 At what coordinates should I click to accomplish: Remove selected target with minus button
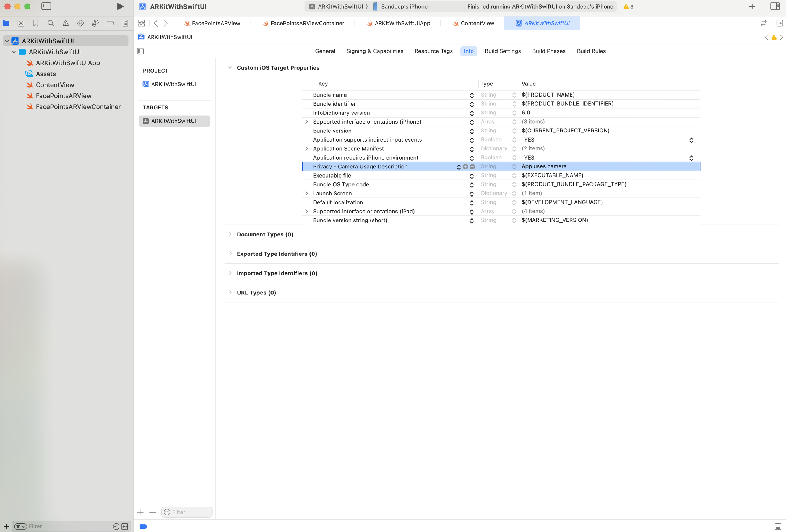coord(153,512)
